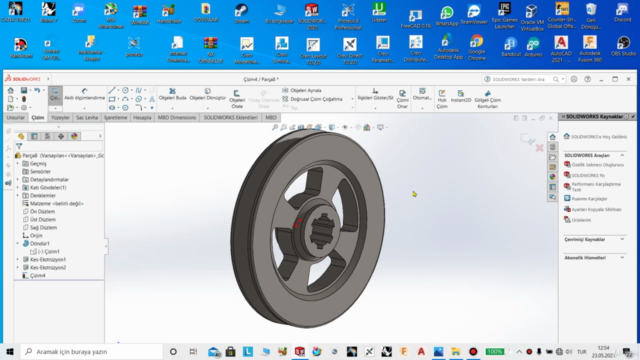Image resolution: width=640 pixels, height=360 pixels.
Task: Select the Sketch Fillet tool
Action: pos(139,107)
